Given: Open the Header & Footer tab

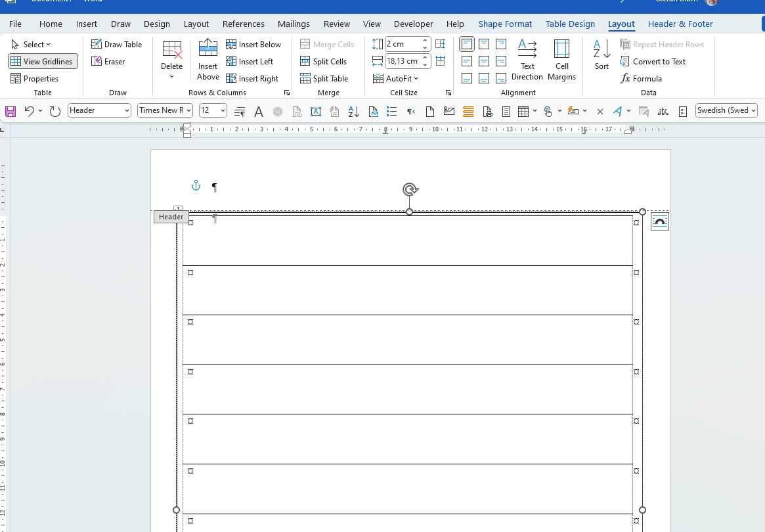Looking at the screenshot, I should 680,24.
